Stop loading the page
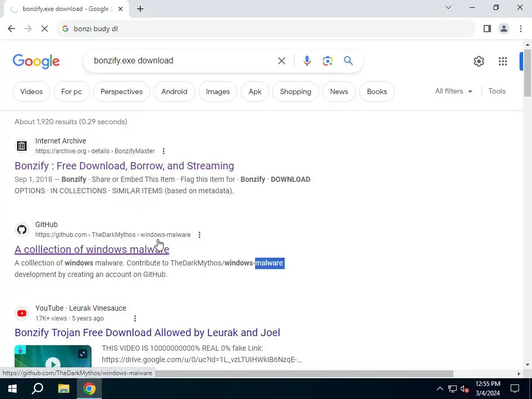This screenshot has width=532, height=399. 45,29
